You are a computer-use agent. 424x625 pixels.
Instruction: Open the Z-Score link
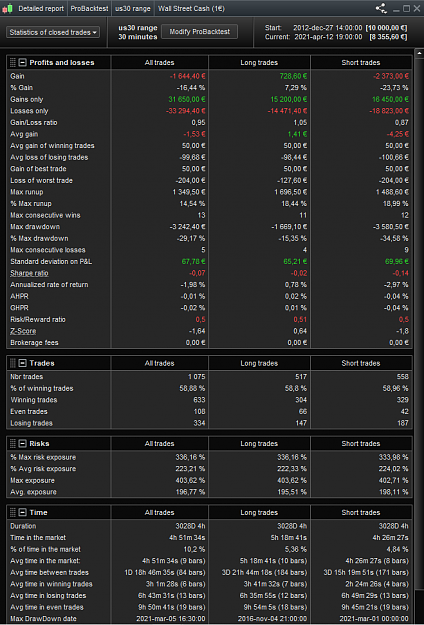pyautogui.click(x=23, y=331)
